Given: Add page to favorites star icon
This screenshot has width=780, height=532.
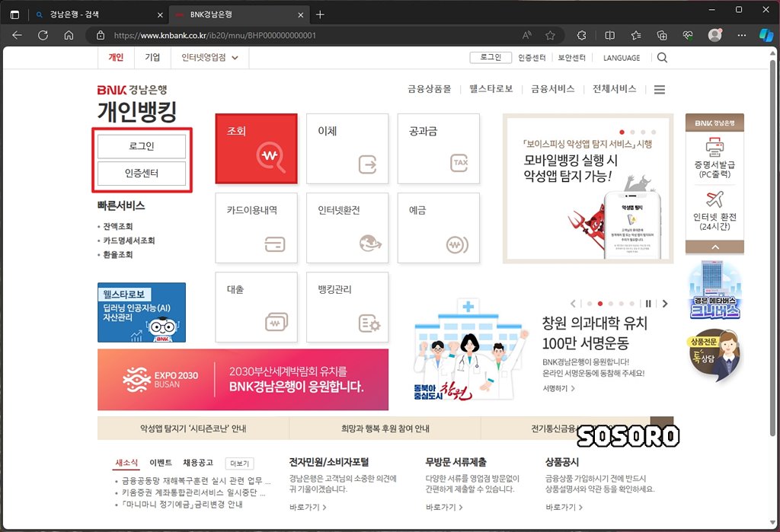Looking at the screenshot, I should click(550, 35).
